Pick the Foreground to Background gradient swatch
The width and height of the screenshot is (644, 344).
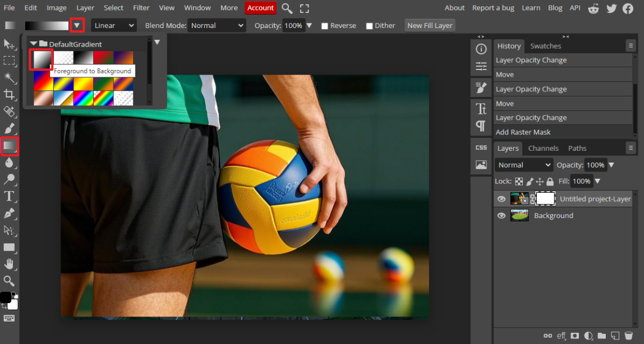click(42, 59)
